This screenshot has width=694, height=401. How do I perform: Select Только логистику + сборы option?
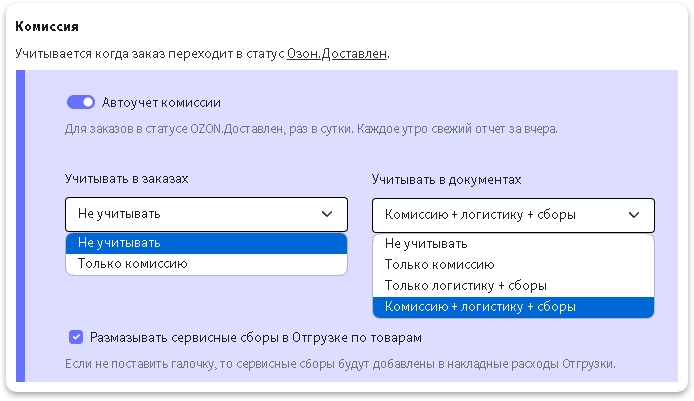click(513, 286)
